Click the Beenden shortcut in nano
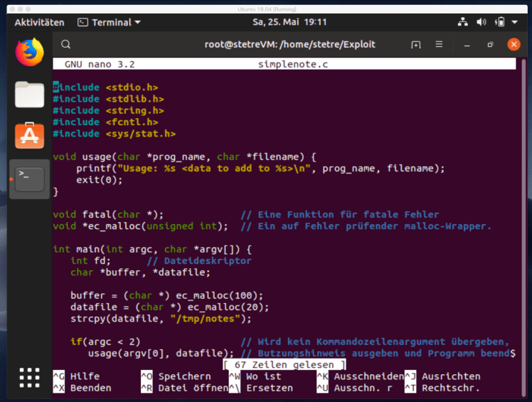The height and width of the screenshot is (402, 532). [x=90, y=388]
